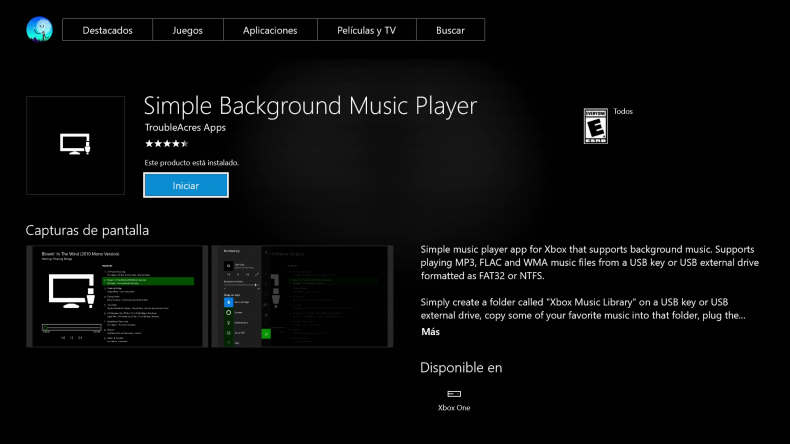Open the second screenshot showing side menu
This screenshot has height=444, width=790.
[302, 296]
